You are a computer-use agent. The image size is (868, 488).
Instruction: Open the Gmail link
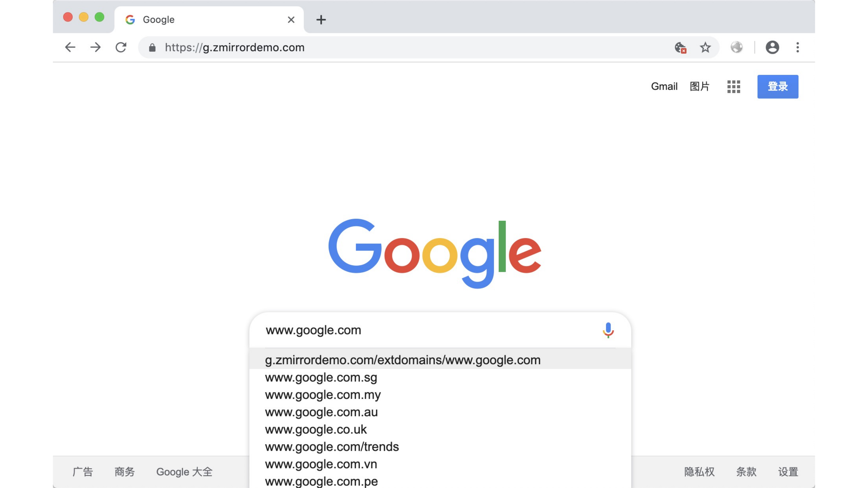pyautogui.click(x=664, y=87)
